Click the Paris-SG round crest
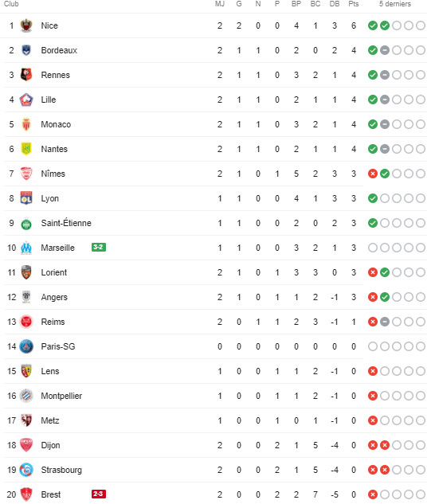 pos(26,346)
